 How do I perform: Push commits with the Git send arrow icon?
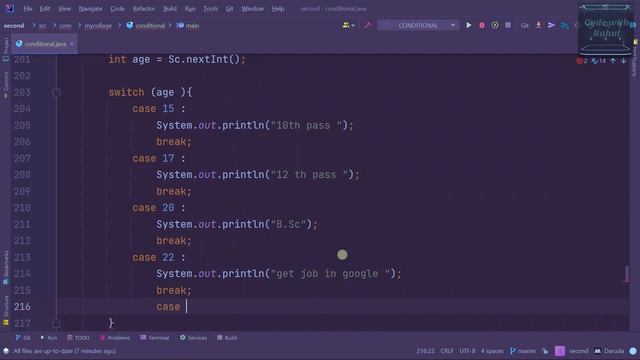(x=551, y=25)
